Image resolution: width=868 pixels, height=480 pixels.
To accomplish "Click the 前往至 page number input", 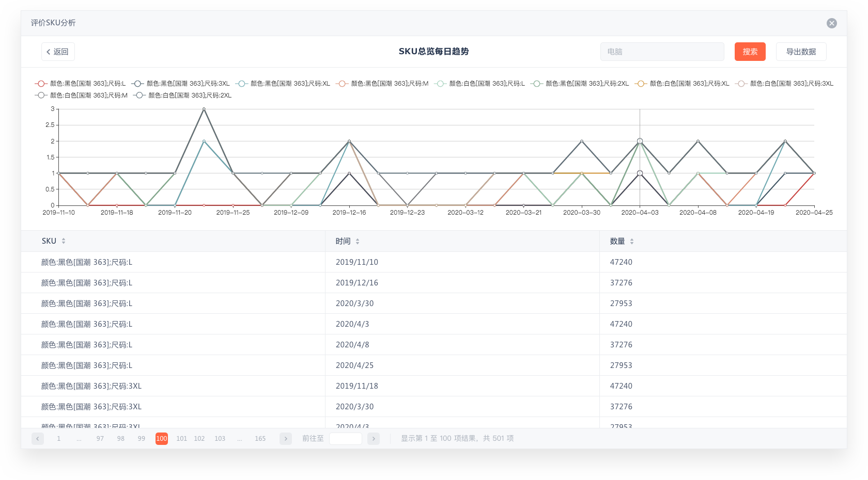I will click(346, 439).
